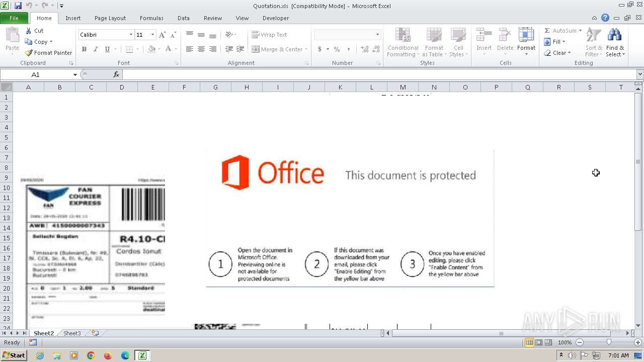644x362 pixels.
Task: Apply the Font Color swatch
Action: pyautogui.click(x=168, y=49)
